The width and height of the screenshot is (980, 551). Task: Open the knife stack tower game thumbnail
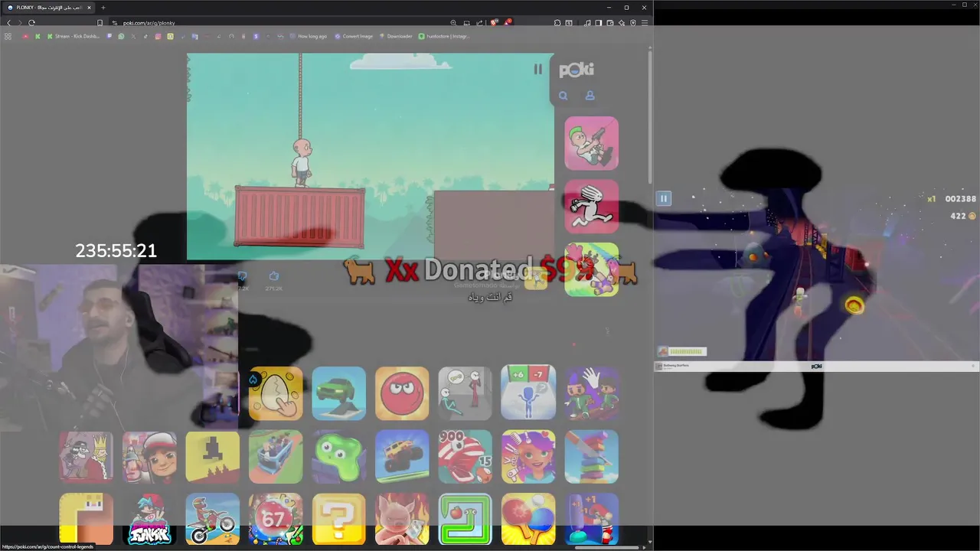pos(591,456)
